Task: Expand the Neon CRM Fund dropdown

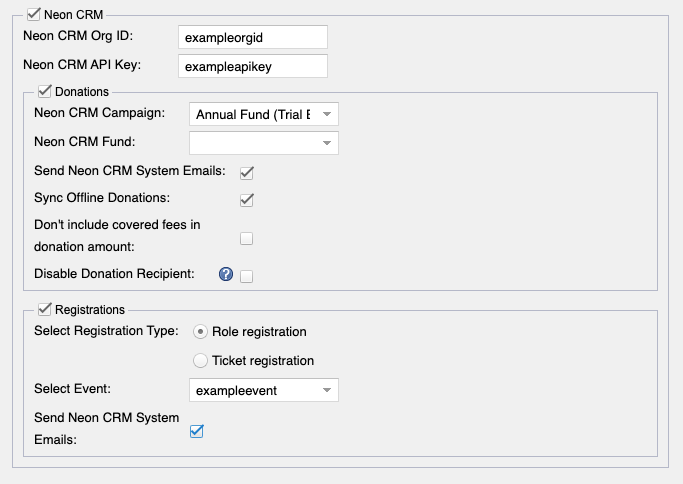Action: (264, 143)
